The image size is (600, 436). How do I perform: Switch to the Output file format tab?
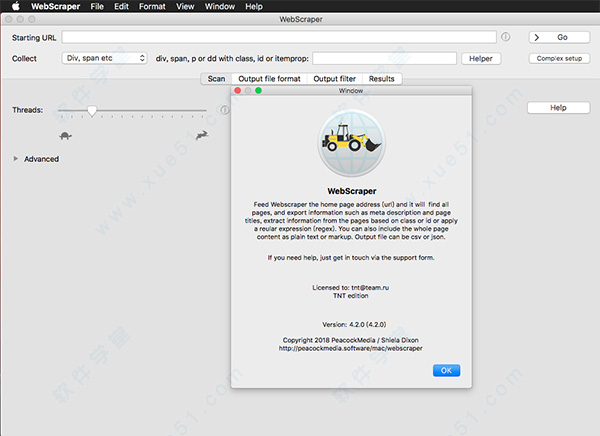269,79
